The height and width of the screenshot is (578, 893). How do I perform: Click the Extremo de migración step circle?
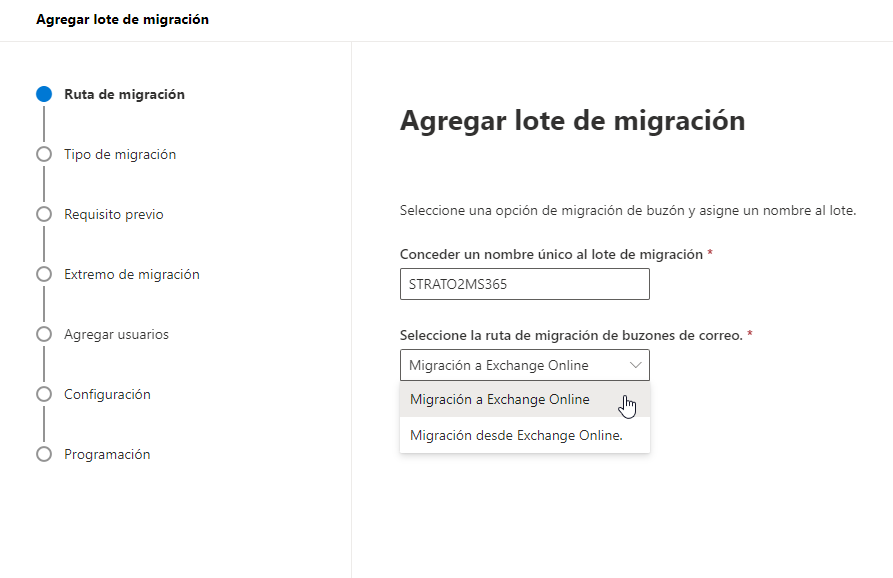43,274
